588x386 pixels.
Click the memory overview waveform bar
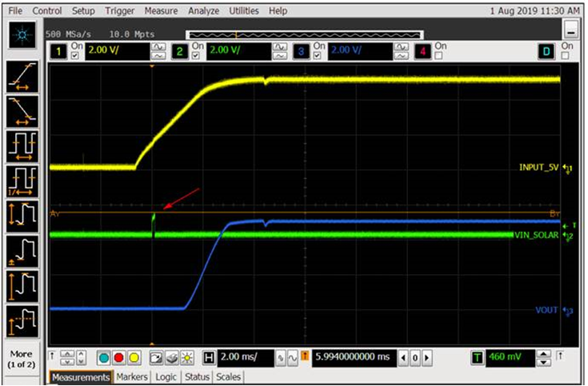(x=305, y=35)
